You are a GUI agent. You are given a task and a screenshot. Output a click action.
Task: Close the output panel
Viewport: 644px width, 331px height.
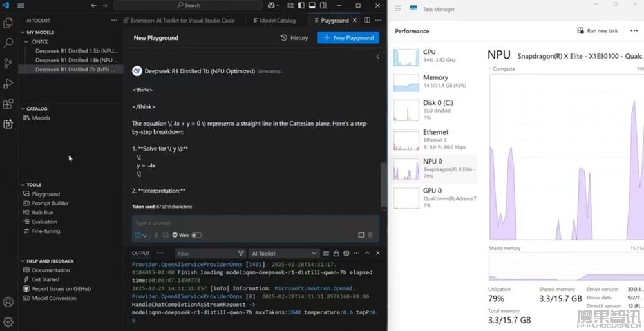pyautogui.click(x=378, y=253)
